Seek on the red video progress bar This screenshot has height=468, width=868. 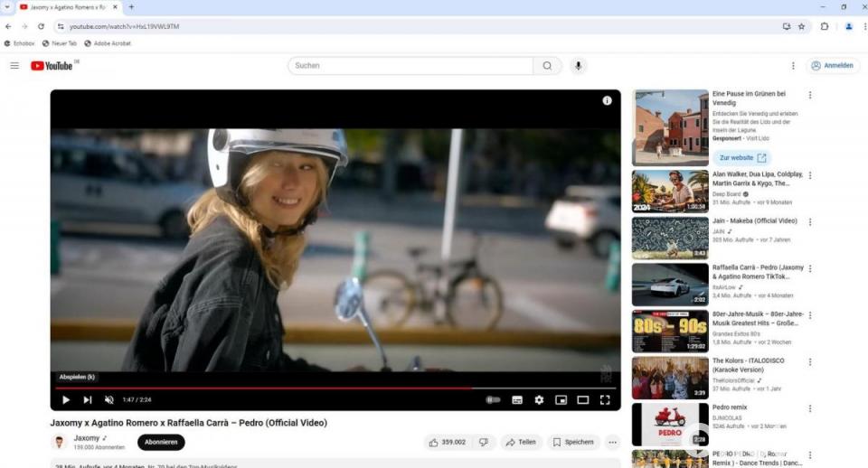click(271, 388)
